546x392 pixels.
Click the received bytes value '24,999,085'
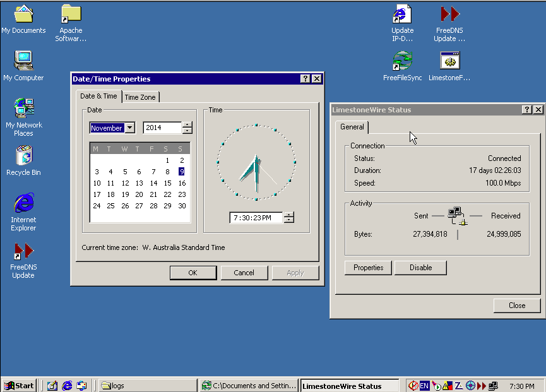(504, 234)
